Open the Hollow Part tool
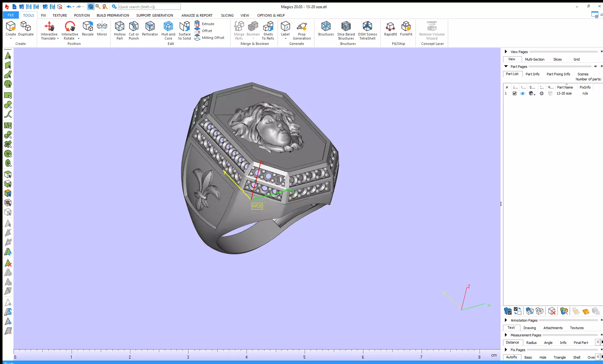603x364 pixels. click(120, 30)
